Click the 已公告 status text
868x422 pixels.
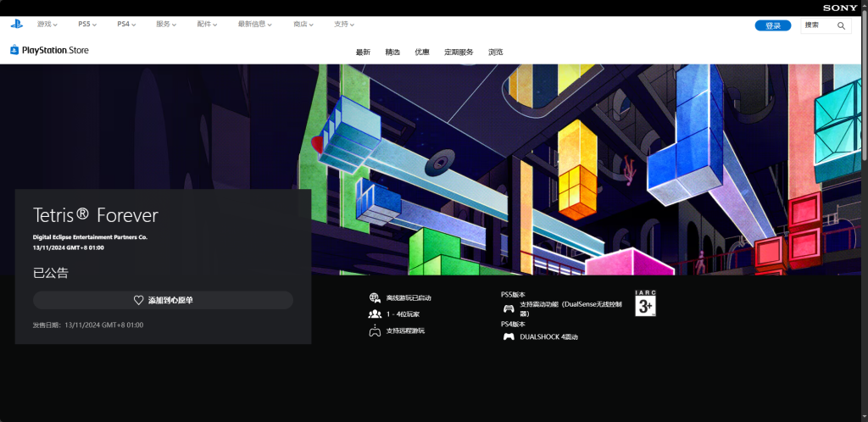point(50,273)
